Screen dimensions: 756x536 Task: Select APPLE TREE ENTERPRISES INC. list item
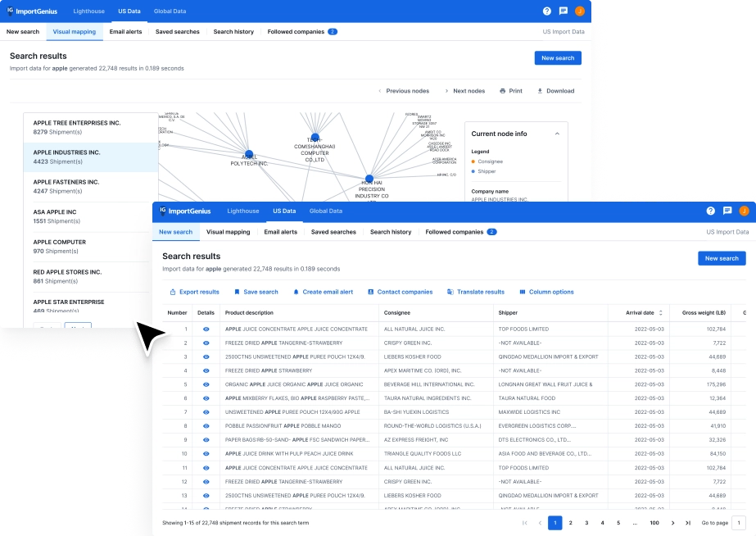point(91,127)
